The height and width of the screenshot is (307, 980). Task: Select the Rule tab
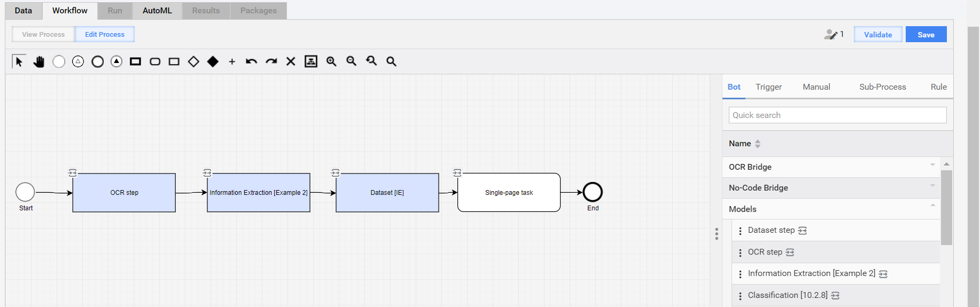pos(939,87)
